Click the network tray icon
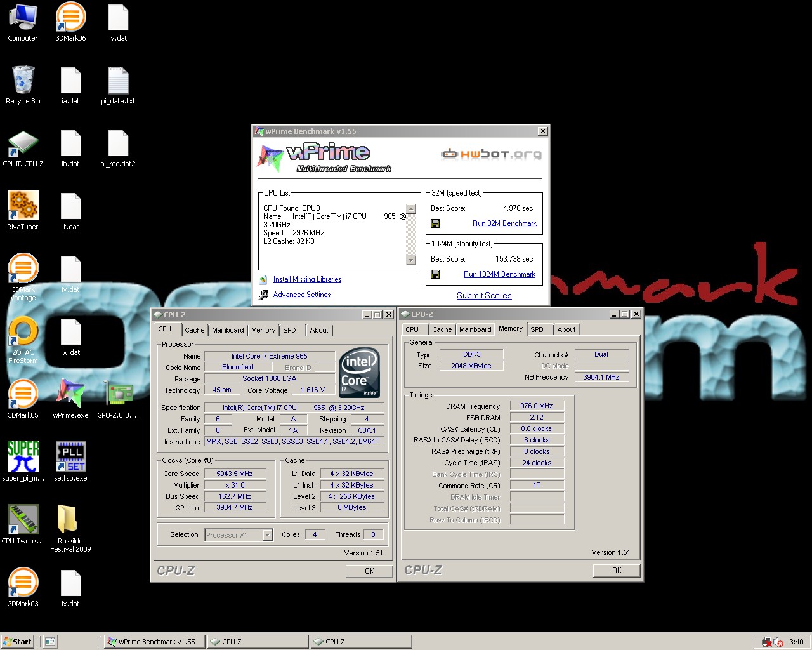 [x=768, y=642]
